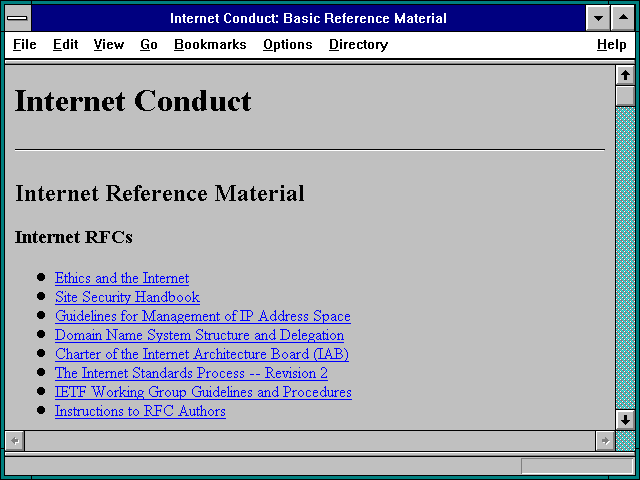640x480 pixels.
Task: Open the Bookmarks menu
Action: click(210, 44)
